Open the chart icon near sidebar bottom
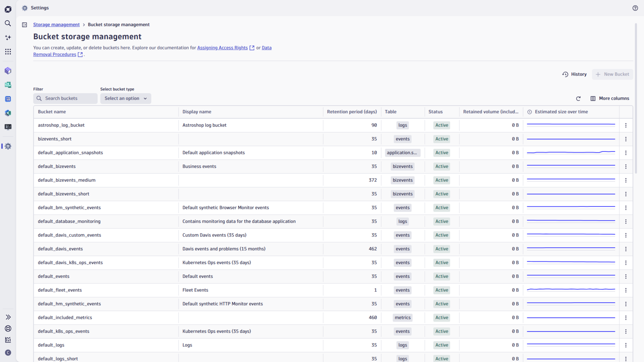This screenshot has width=644, height=362. pyautogui.click(x=8, y=340)
